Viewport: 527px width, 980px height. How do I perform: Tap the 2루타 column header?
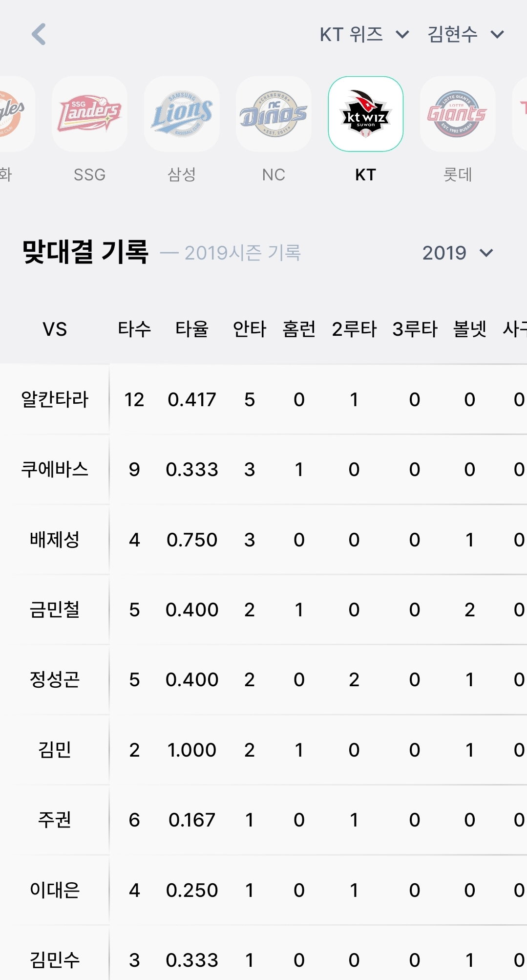[354, 329]
